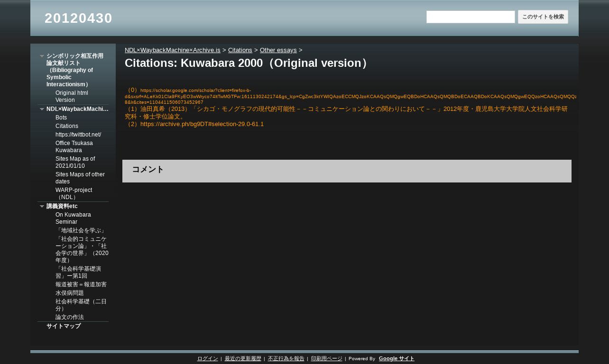Open the Citations sidebar page

pos(67,126)
